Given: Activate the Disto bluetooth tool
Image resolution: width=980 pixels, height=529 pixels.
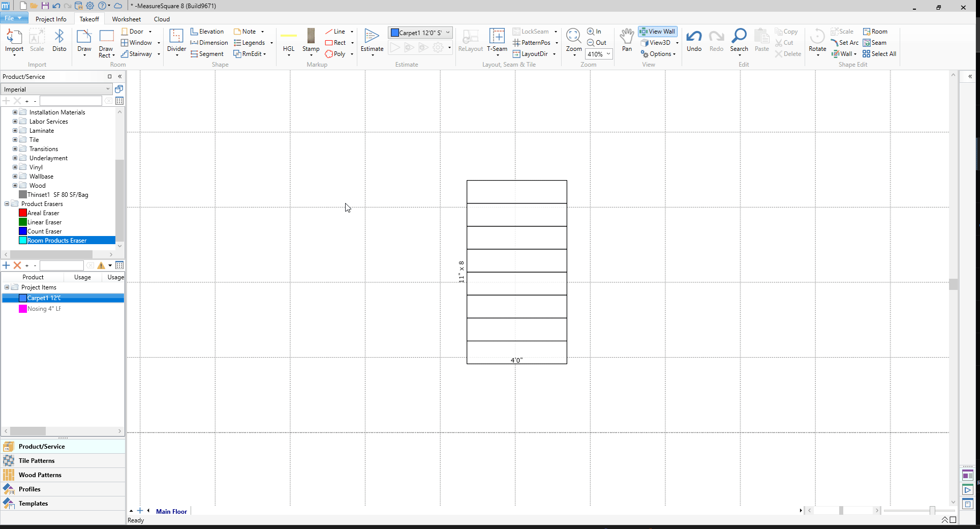Looking at the screenshot, I should 59,41.
